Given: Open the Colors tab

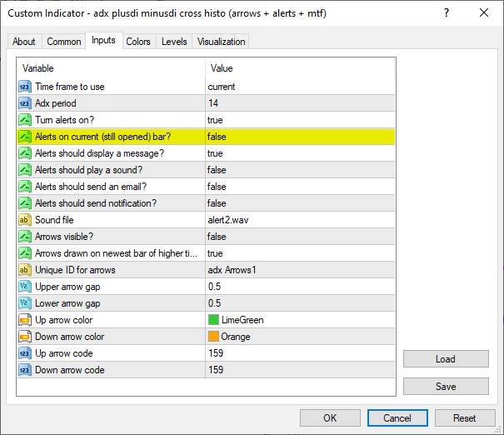Looking at the screenshot, I should [138, 42].
